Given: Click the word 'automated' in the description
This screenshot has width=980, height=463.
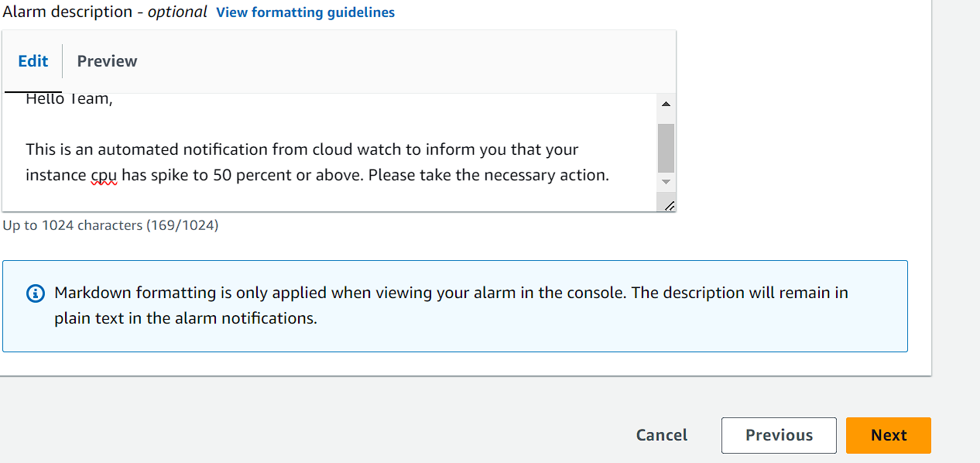Looking at the screenshot, I should pos(133,149).
